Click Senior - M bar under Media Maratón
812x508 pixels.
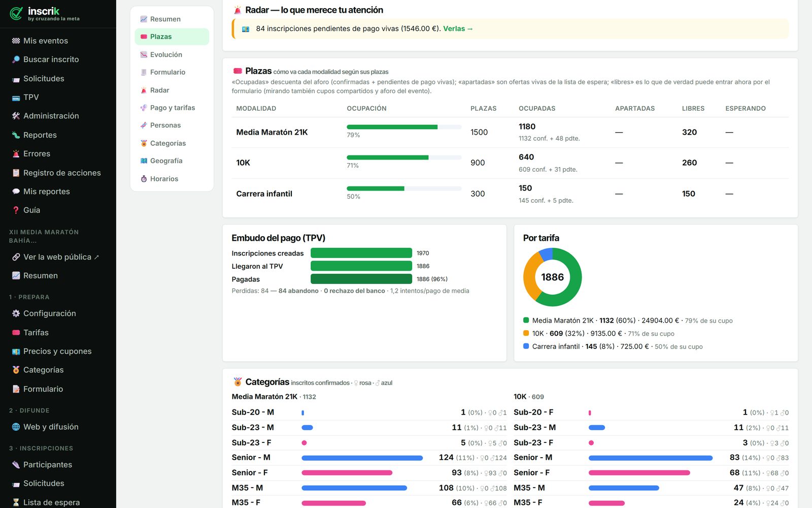click(362, 458)
